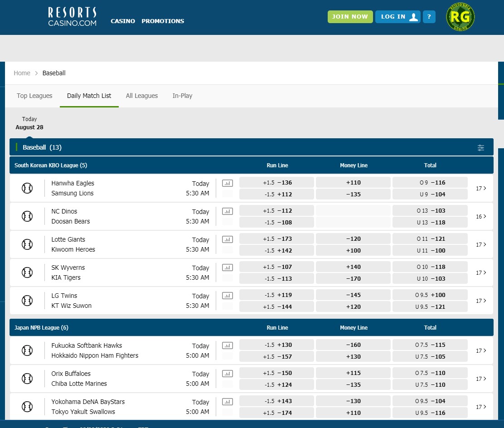Open stats for Lotte Giants vs Kiwoom Heroes

tap(228, 239)
